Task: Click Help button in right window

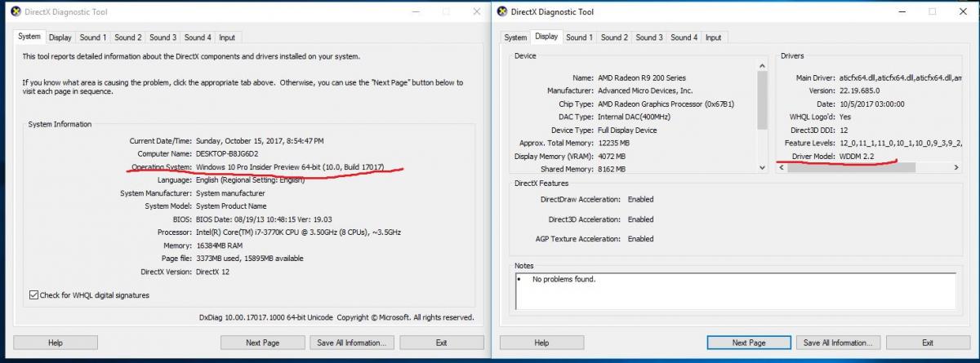Action: [x=541, y=343]
